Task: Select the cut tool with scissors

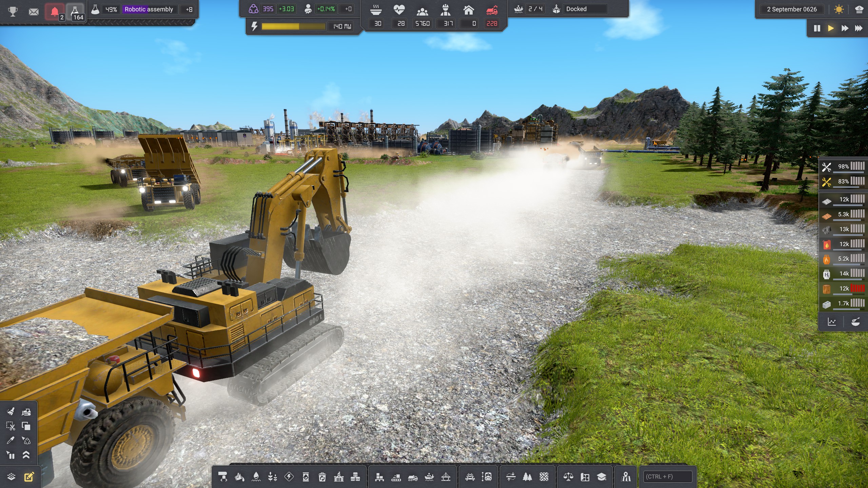Action: click(x=11, y=426)
